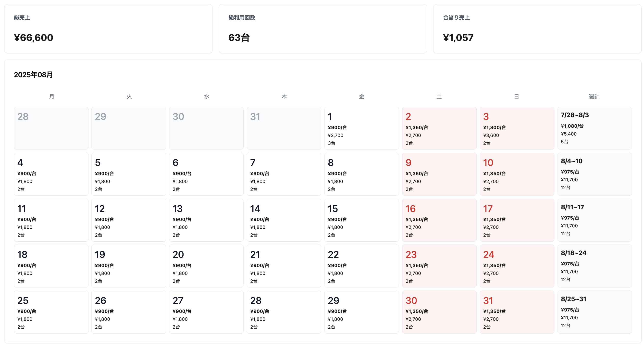Click the grayed-out July 28 cell

pyautogui.click(x=51, y=128)
